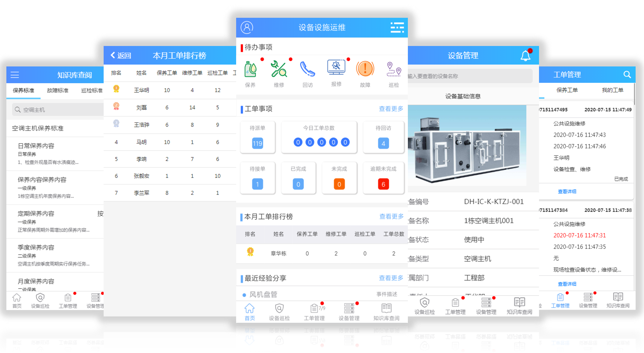Select 张毅宏 row in ranking table
The image size is (644, 353).
coord(170,176)
